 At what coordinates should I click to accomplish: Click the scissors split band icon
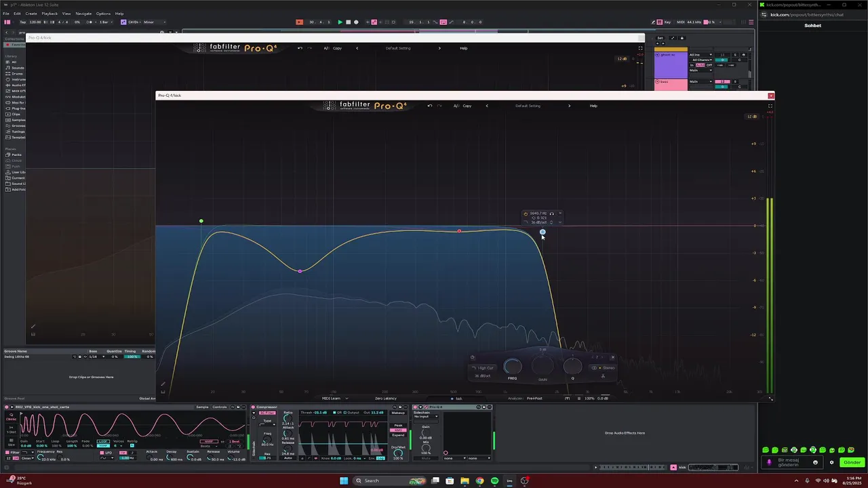[603, 375]
